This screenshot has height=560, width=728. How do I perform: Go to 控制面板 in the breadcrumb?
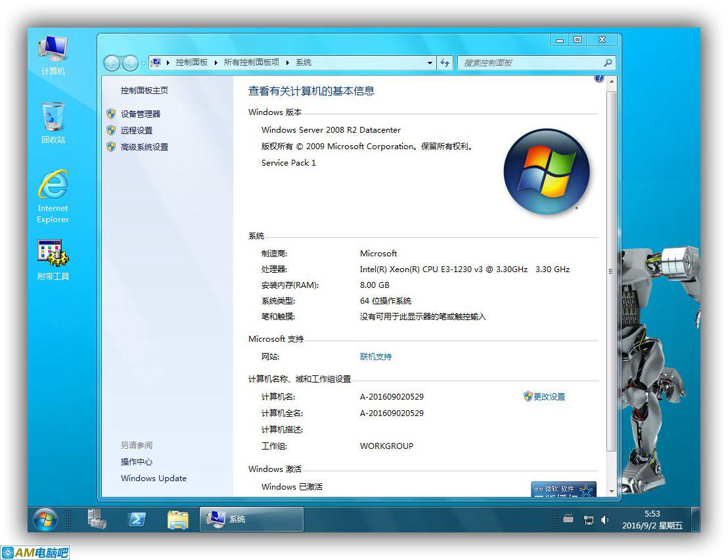point(191,62)
